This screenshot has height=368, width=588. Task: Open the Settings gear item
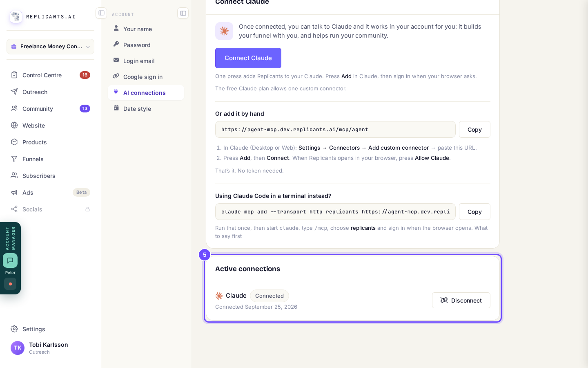[50, 329]
